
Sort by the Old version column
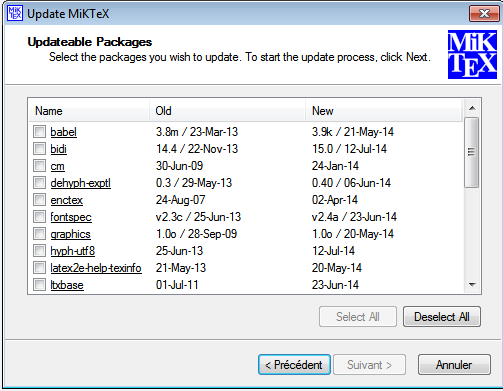pyautogui.click(x=227, y=111)
